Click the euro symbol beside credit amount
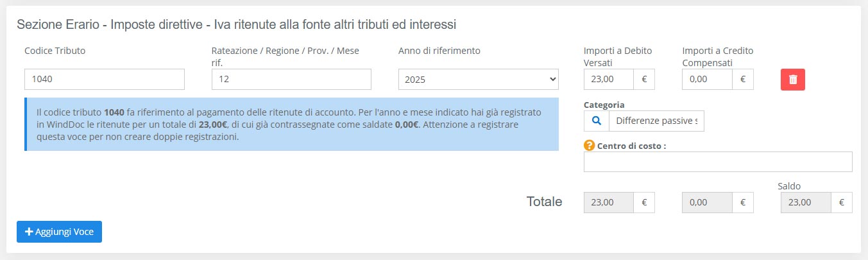Screen dimensions: 868x260 click(x=743, y=80)
